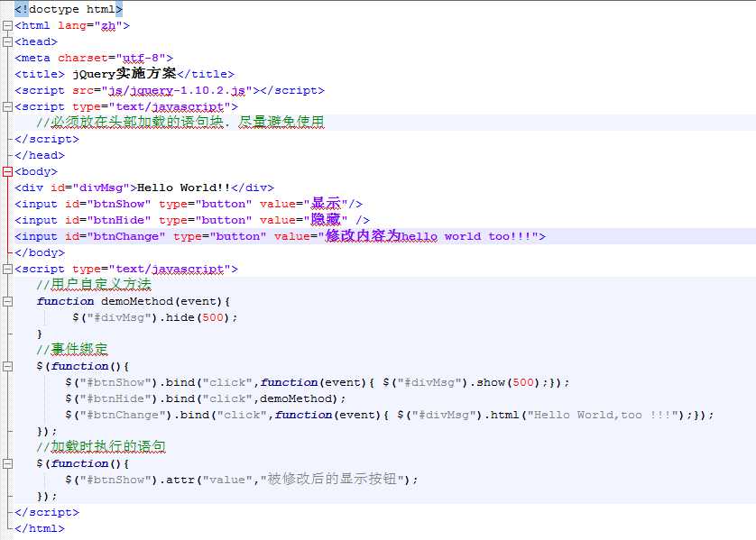Click the #btnShow bind click show(500) line
756x540 pixels.
318,383
